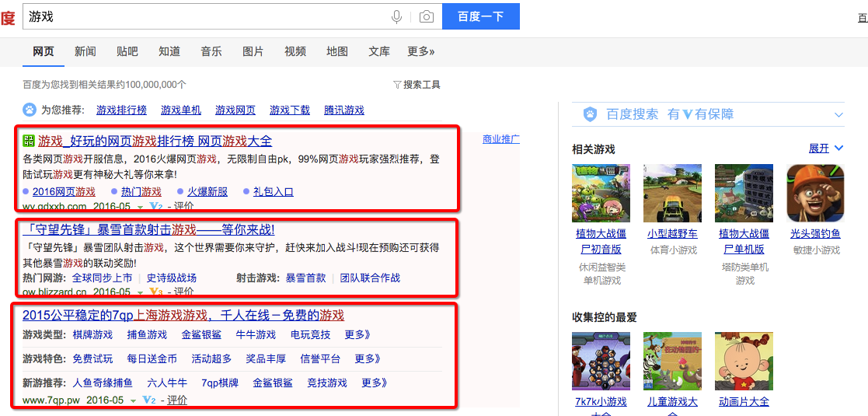Click V2 badge beside www.7qp.pw
Screen dimensions: 868x416
pyautogui.click(x=149, y=400)
